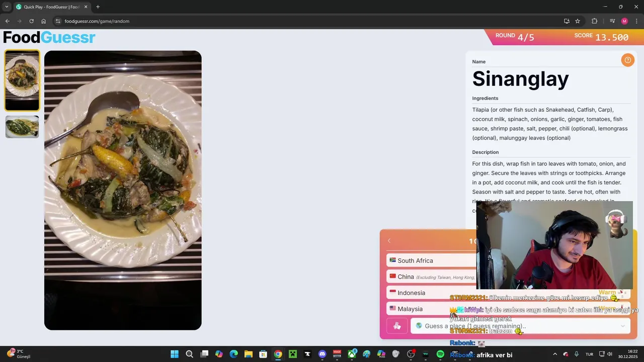View site information icon in address bar
The height and width of the screenshot is (362, 644).
58,21
